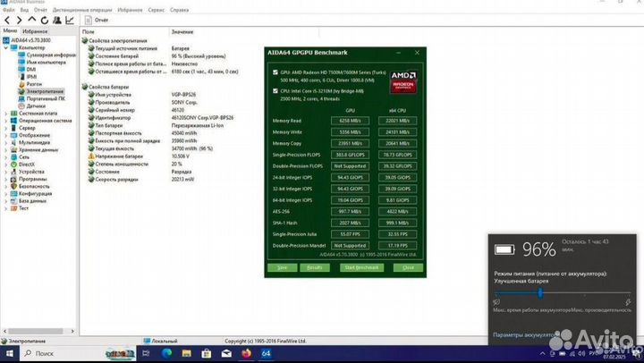644x363 pixels.
Task: Open the Отчёт menu in the menu bar
Action: click(40, 10)
